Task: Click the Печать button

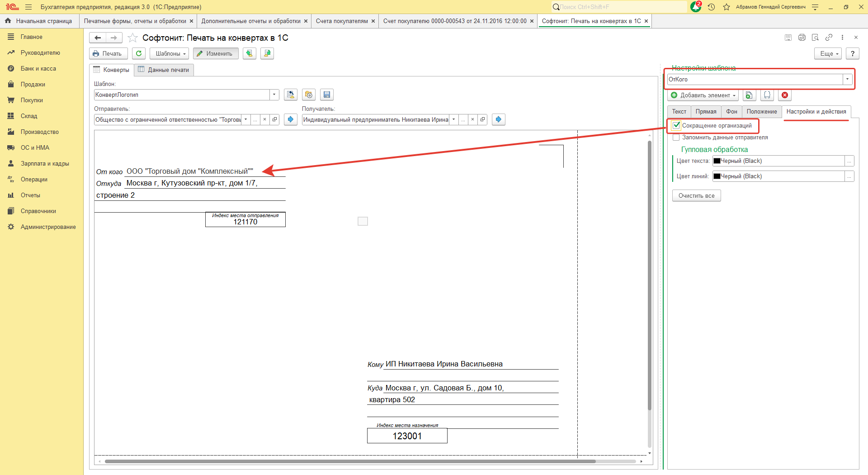Action: click(x=108, y=53)
